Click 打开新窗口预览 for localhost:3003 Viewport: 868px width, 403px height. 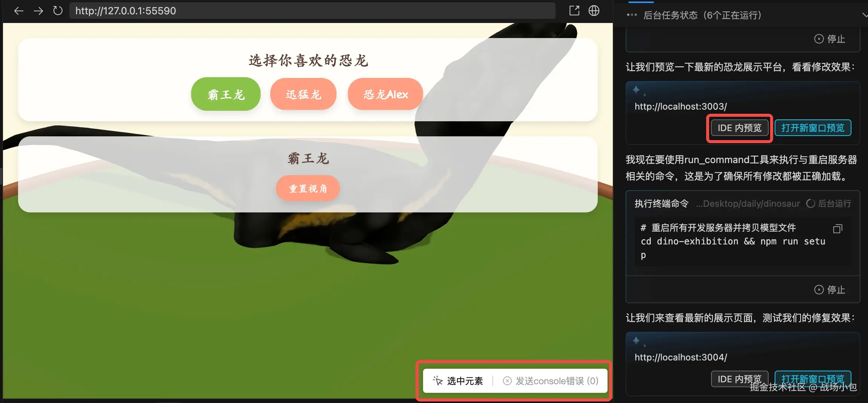[x=813, y=128]
